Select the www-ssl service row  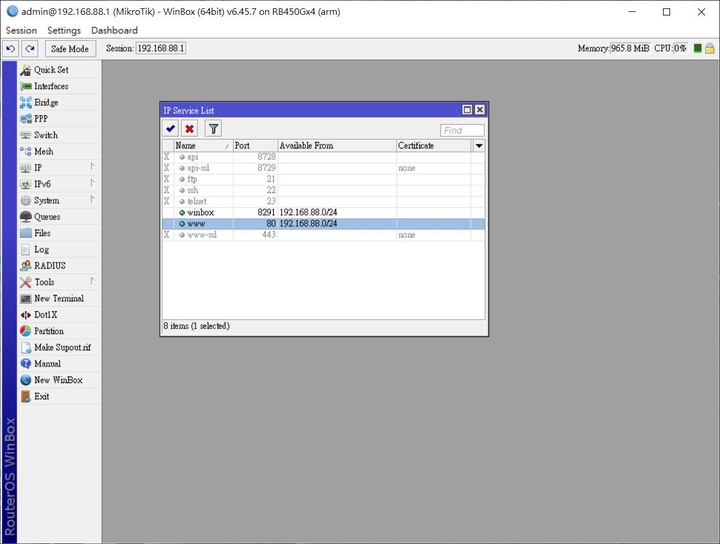coord(324,235)
